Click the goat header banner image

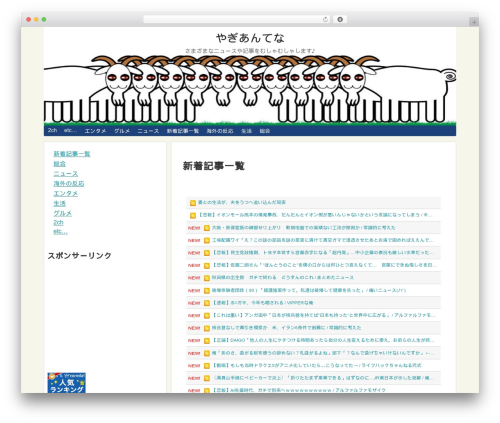click(250, 91)
